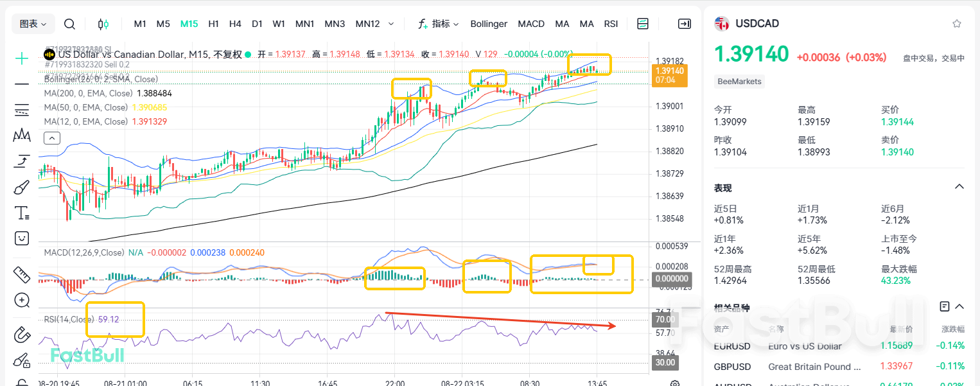Screen dimensions: 980x386
Task: Collapse the indicator legend list
Action: (x=51, y=137)
